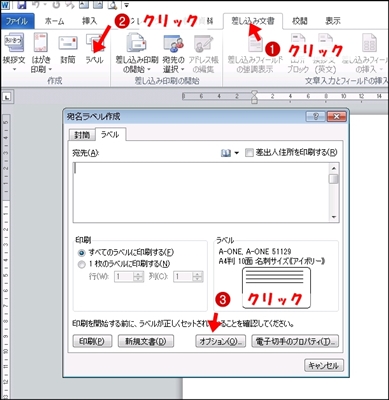
Task: Open the quick access toolbar customize dropdown
Action: [126, 5]
